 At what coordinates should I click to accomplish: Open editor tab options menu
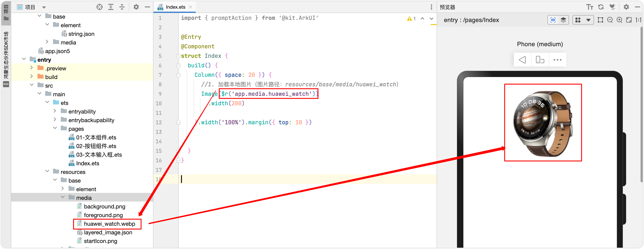click(431, 7)
